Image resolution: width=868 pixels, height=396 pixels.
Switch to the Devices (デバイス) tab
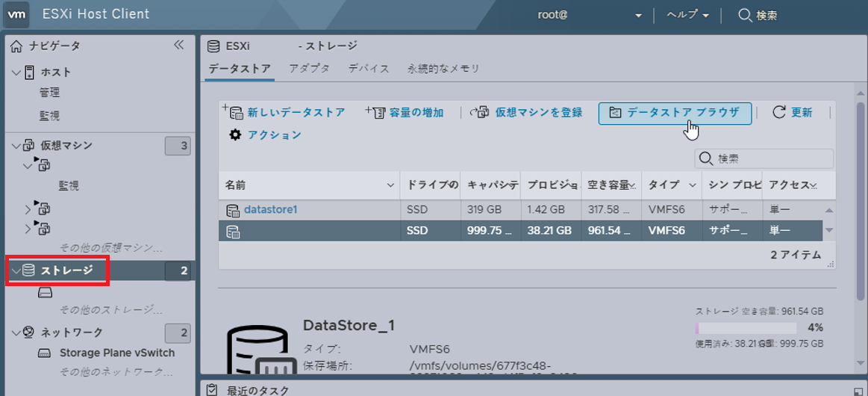(369, 69)
